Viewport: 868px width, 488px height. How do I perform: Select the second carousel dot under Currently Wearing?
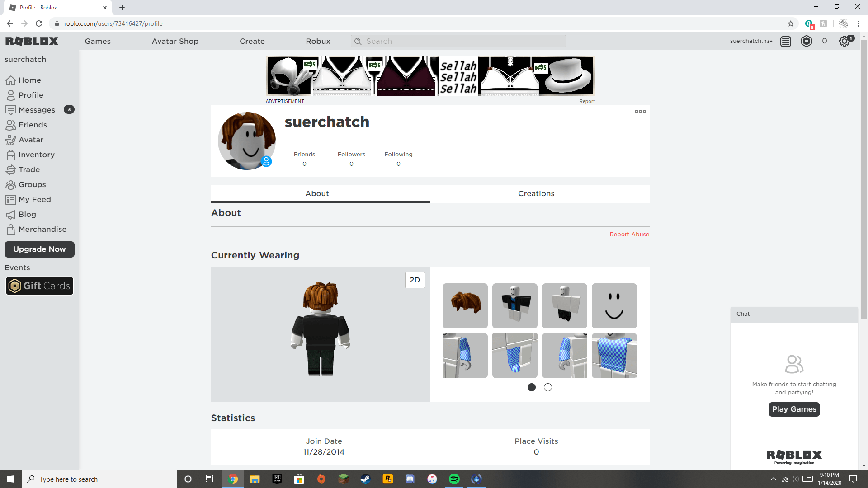[x=548, y=387]
